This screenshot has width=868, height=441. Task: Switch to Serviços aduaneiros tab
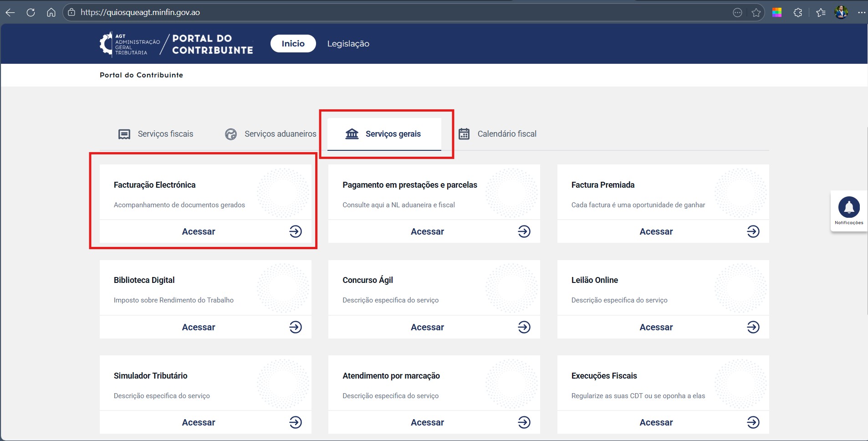tap(271, 134)
